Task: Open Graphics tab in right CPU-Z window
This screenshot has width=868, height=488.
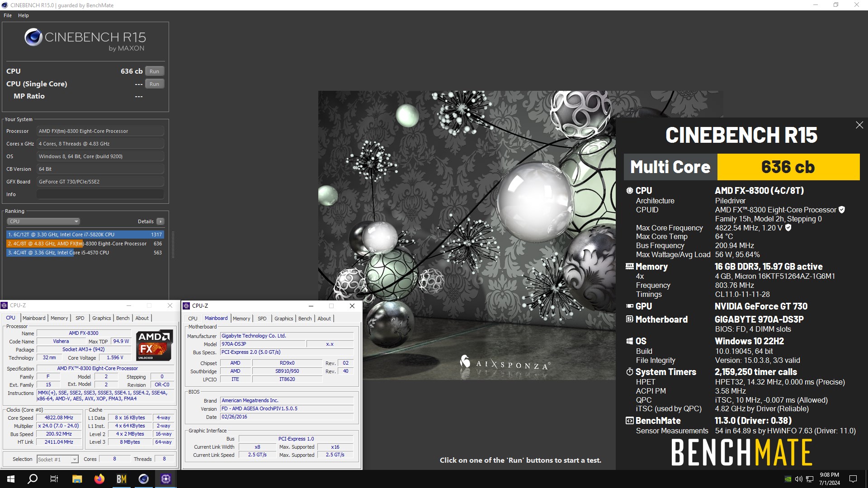Action: click(x=284, y=319)
